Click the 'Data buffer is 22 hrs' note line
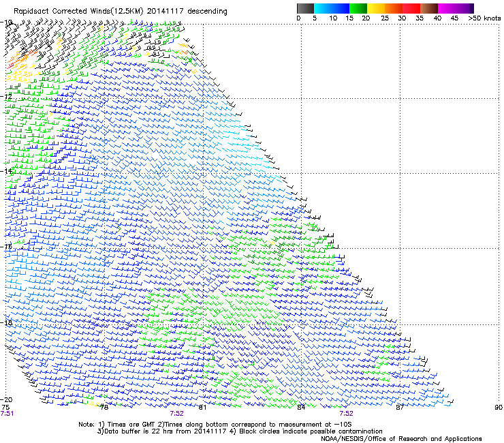The height and width of the screenshot is (443, 504). pyautogui.click(x=240, y=431)
